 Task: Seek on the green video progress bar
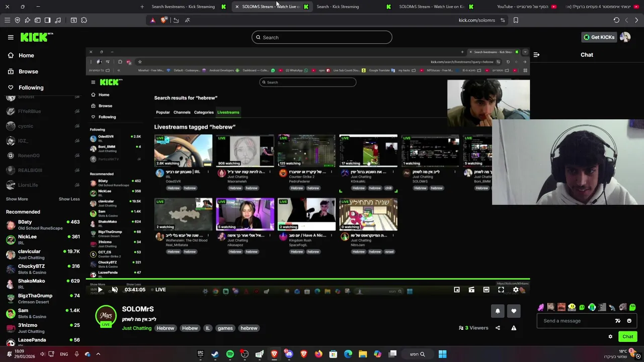308,279
